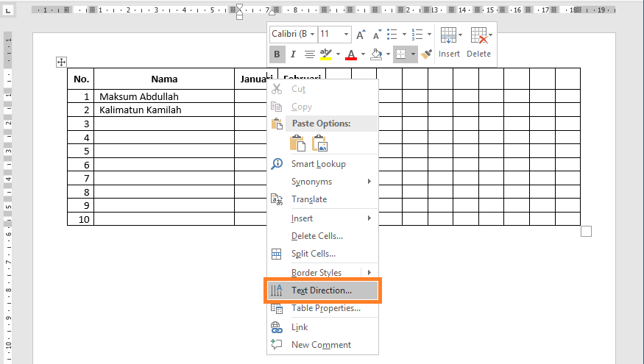Click the numbering list icon

click(417, 35)
